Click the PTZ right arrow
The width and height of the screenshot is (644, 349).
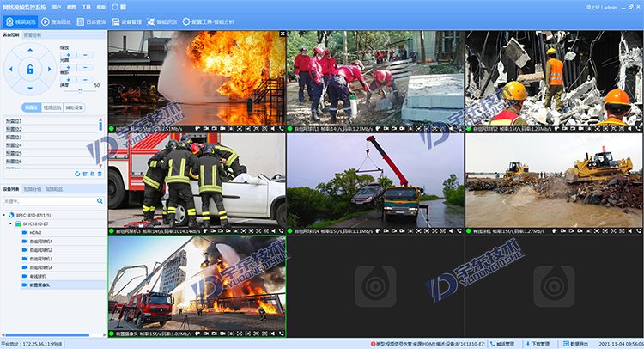pyautogui.click(x=49, y=69)
